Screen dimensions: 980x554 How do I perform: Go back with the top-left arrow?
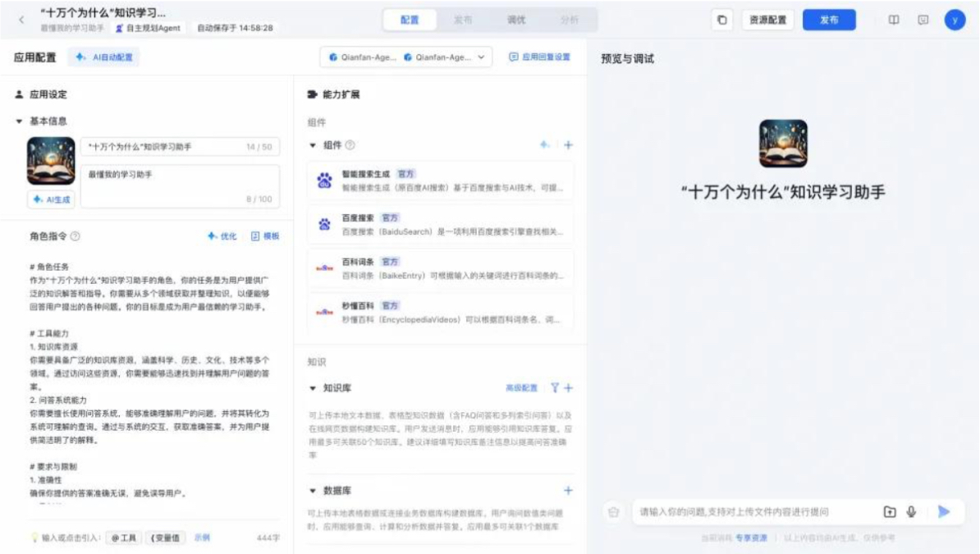coord(22,20)
